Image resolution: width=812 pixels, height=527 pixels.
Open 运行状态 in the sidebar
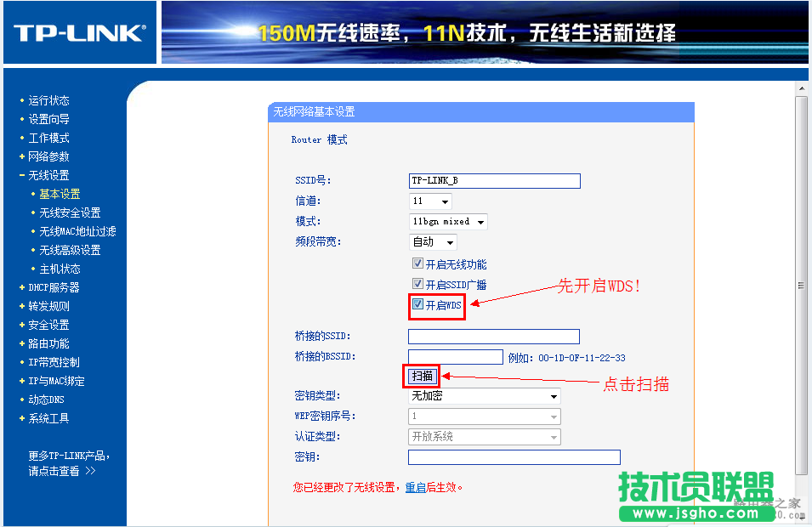(48, 100)
